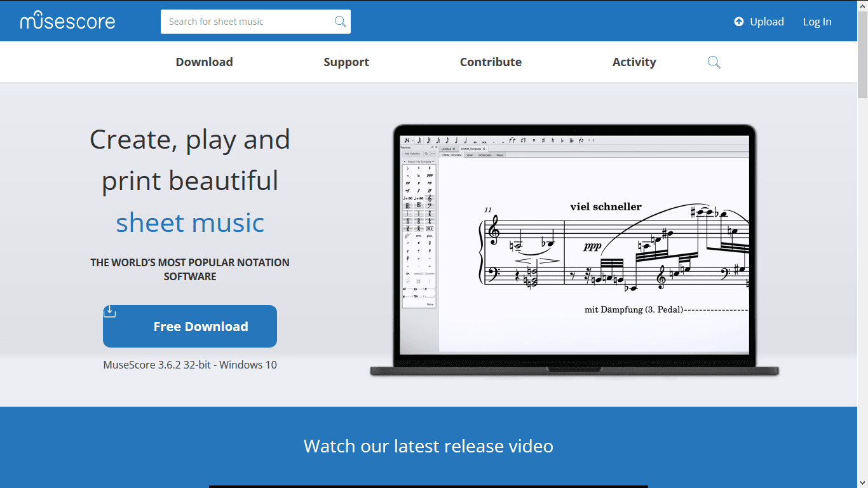Image resolution: width=868 pixels, height=488 pixels.
Task: Open the Activity menu
Action: click(634, 62)
